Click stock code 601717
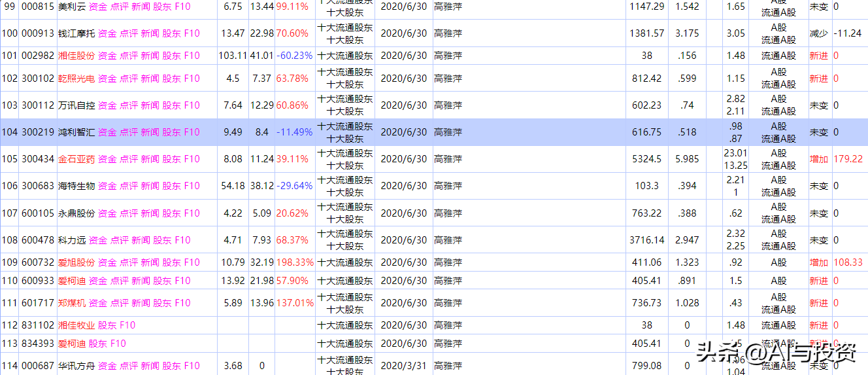 (x=38, y=303)
